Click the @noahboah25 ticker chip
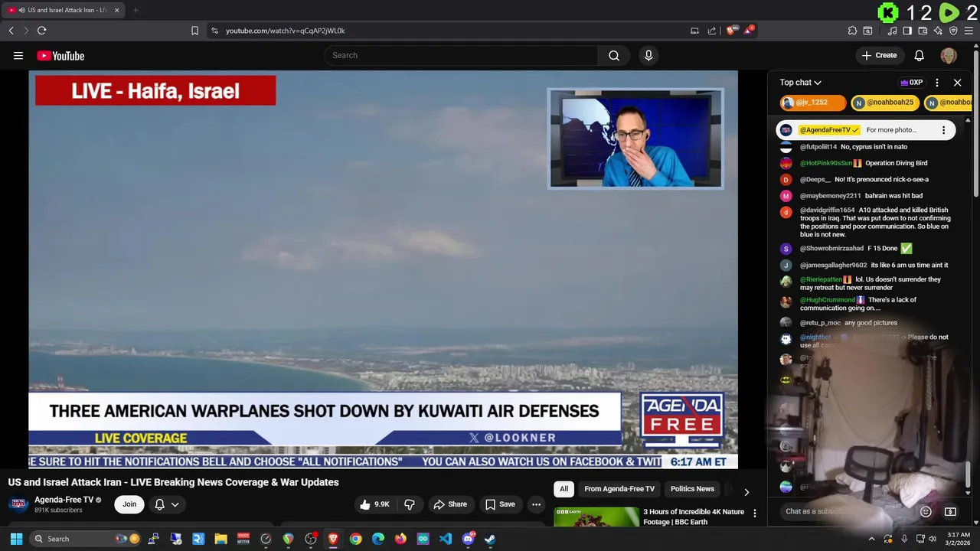Image resolution: width=980 pixels, height=551 pixels. coord(884,103)
